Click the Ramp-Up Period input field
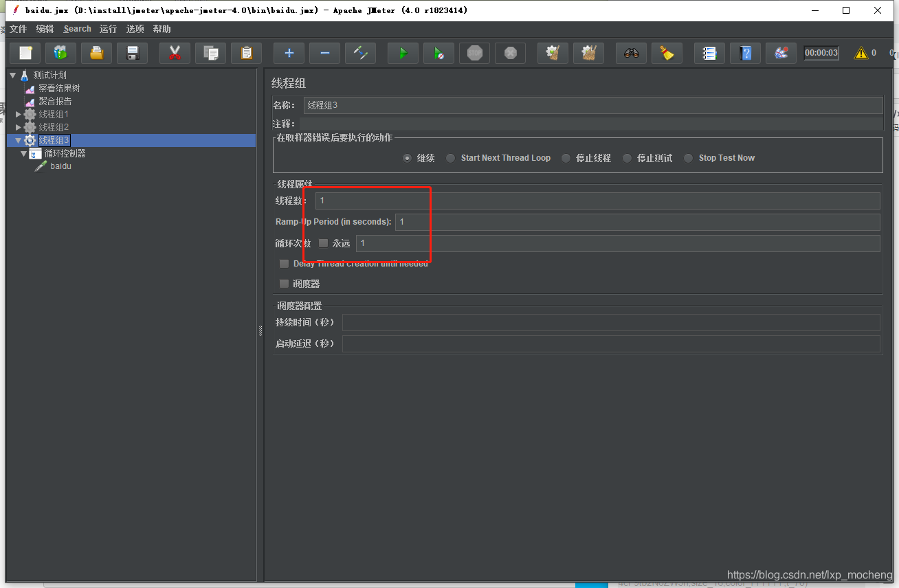This screenshot has width=899, height=588. (637, 222)
